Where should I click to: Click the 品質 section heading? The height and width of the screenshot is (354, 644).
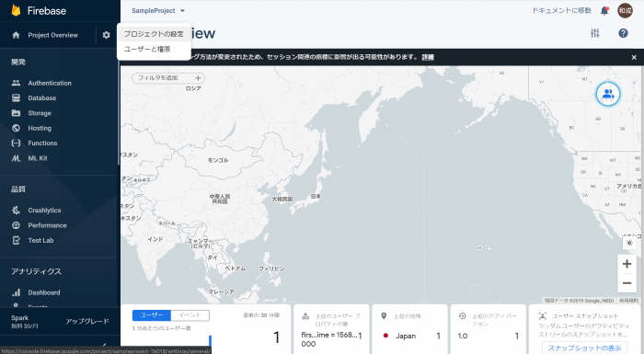click(x=18, y=189)
